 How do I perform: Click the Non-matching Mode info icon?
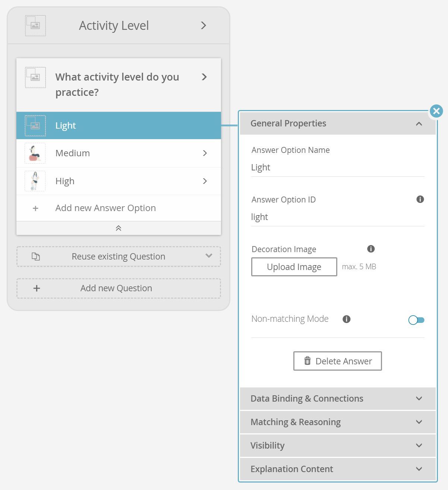pyautogui.click(x=347, y=319)
